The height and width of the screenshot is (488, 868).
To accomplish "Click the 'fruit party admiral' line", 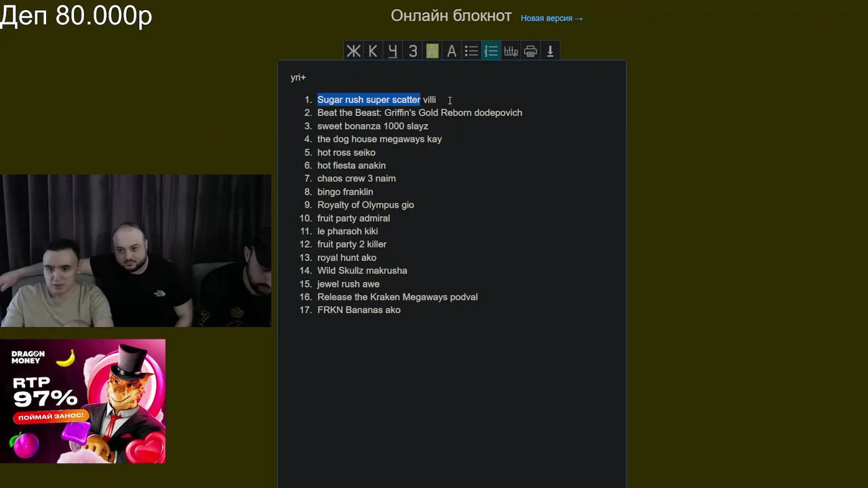I will coord(354,218).
